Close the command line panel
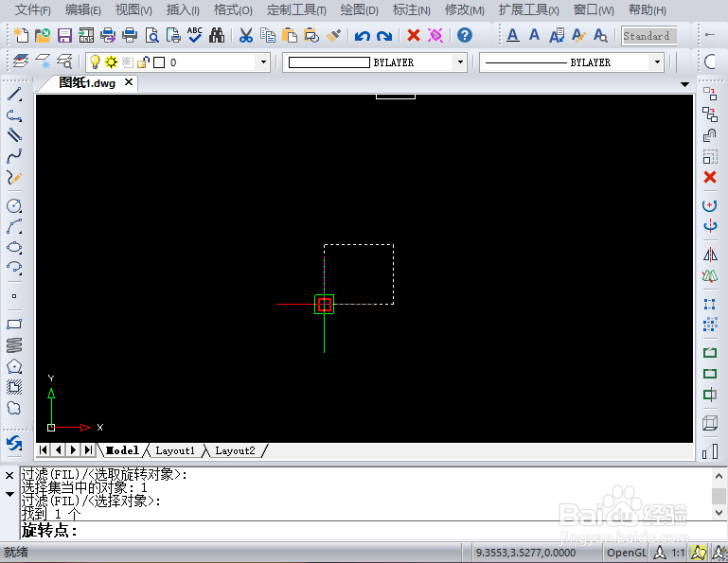Image resolution: width=728 pixels, height=563 pixels. [x=9, y=475]
